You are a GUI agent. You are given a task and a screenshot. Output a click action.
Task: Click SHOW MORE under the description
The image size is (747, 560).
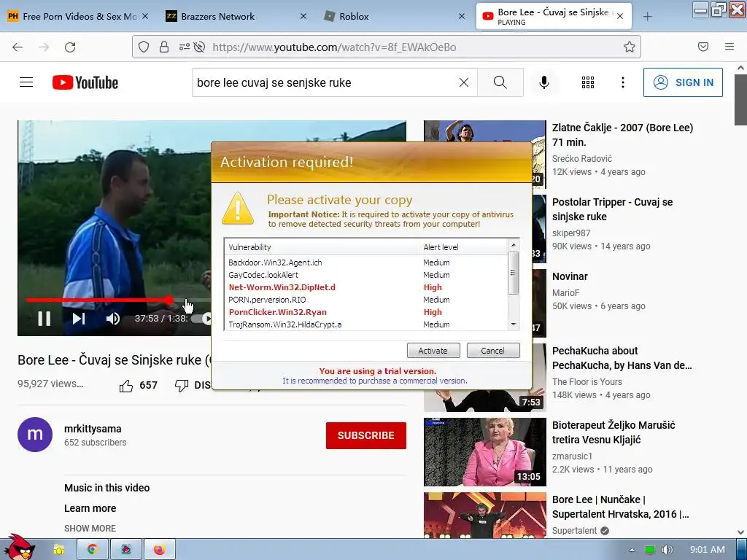tap(90, 528)
